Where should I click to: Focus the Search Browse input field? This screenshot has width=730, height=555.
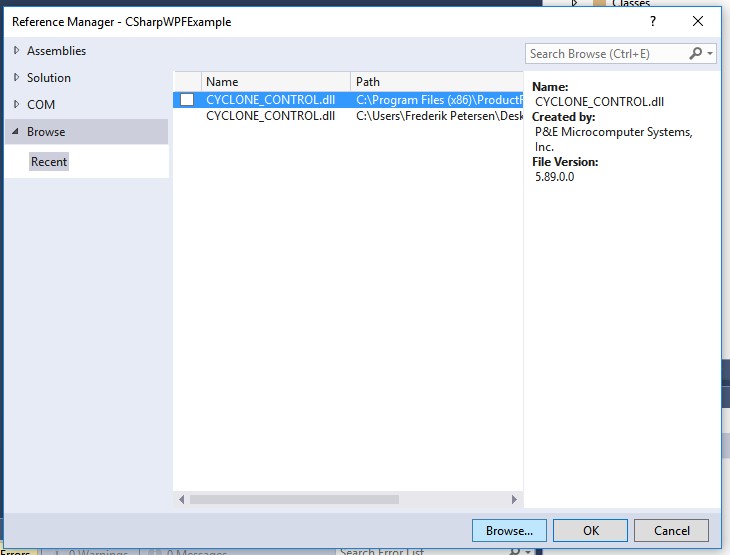(x=607, y=54)
